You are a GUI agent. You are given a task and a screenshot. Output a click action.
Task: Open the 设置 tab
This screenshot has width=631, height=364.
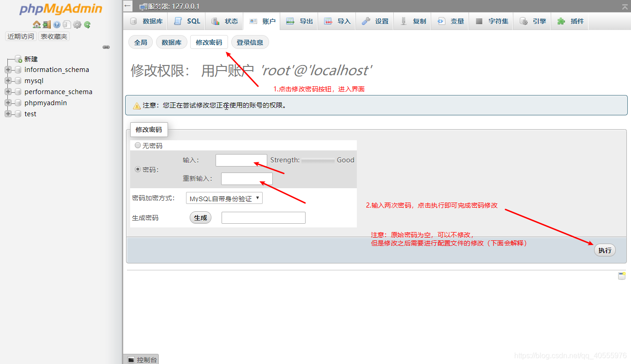[x=375, y=21]
